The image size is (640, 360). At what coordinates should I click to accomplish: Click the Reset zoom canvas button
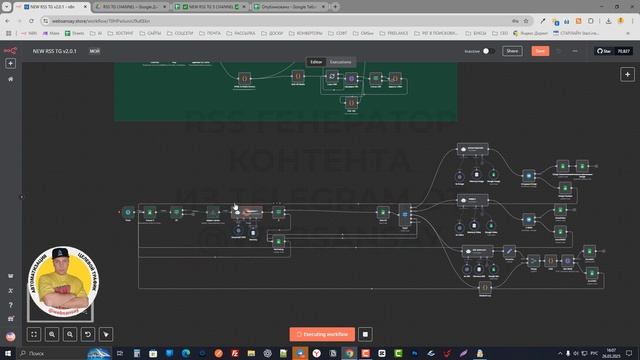[x=88, y=334]
